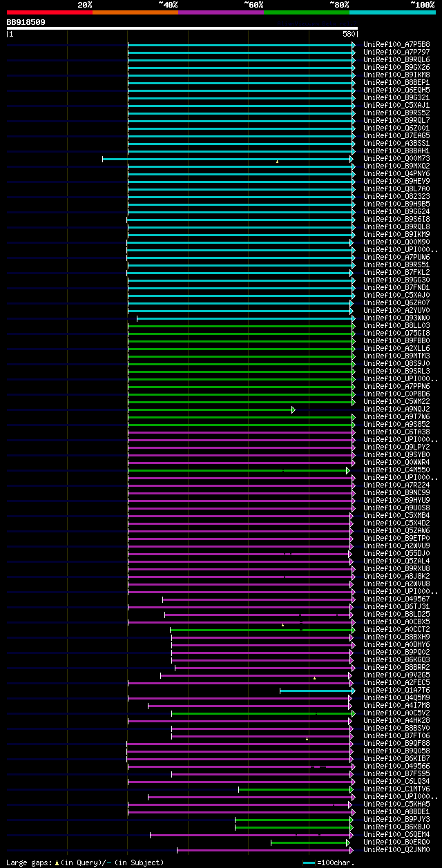Click the red 20% identity legend segment

click(50, 12)
